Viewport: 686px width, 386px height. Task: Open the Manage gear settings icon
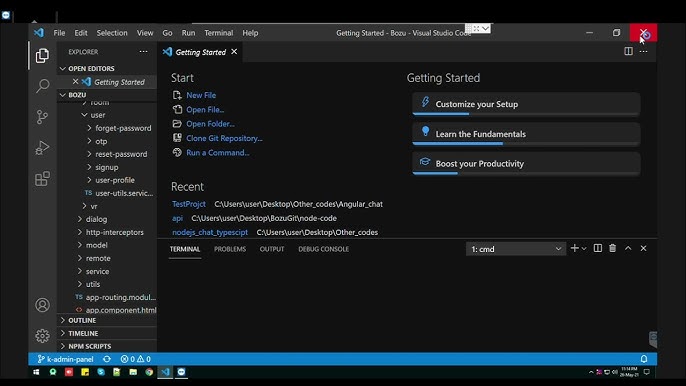click(x=42, y=336)
